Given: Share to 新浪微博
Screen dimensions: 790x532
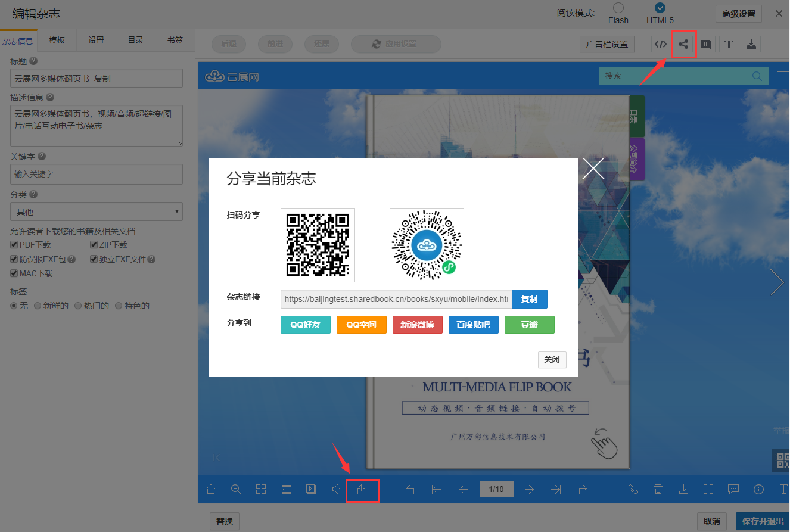Looking at the screenshot, I should click(x=418, y=325).
